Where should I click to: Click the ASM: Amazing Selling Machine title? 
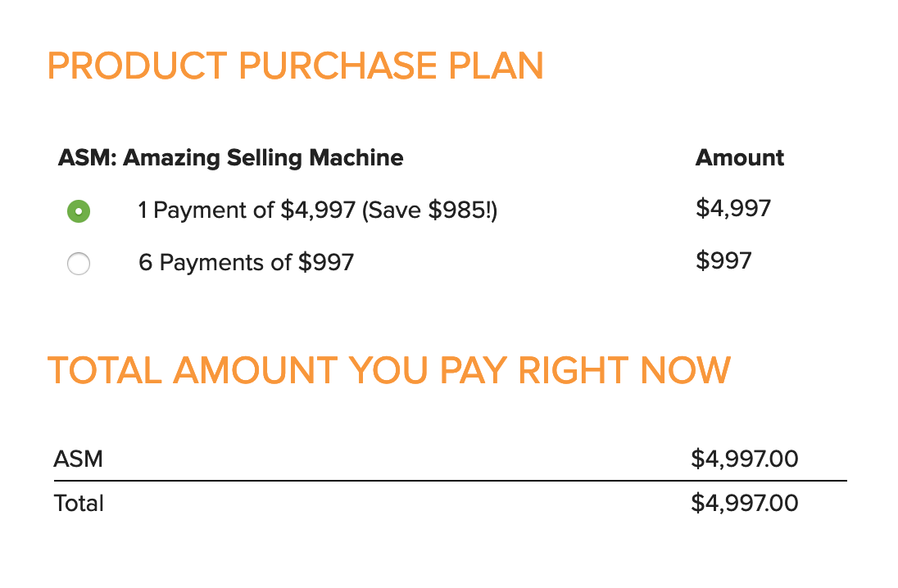tap(231, 158)
